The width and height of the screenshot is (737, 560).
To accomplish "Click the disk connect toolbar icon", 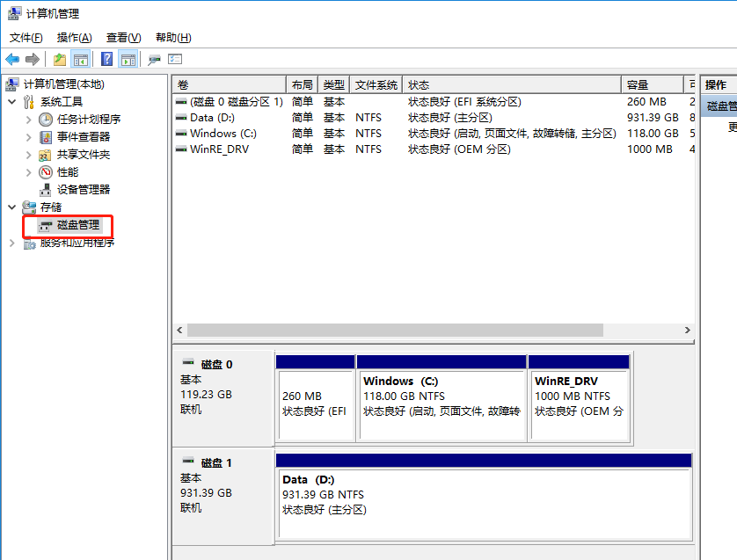I will tap(154, 60).
